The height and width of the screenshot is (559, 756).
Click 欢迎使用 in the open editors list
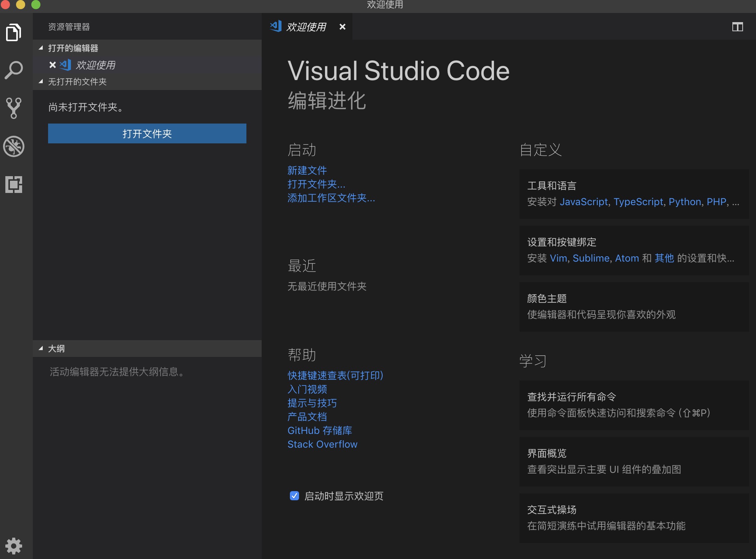[94, 65]
